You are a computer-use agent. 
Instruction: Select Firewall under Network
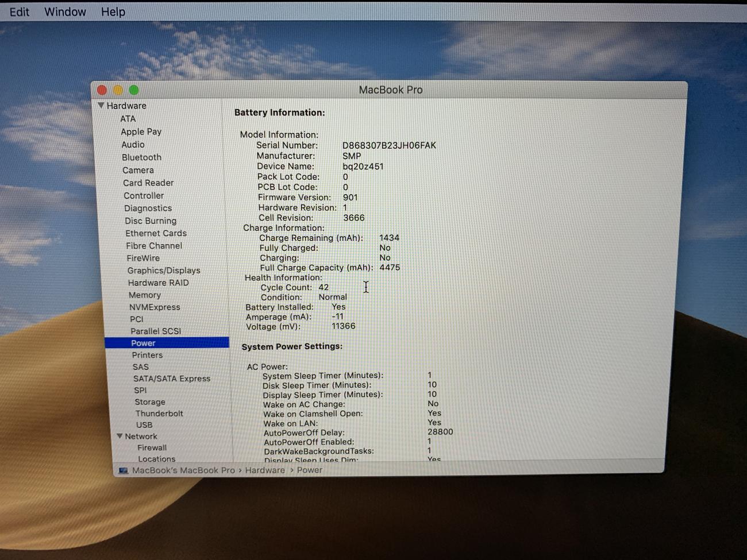coord(152,448)
